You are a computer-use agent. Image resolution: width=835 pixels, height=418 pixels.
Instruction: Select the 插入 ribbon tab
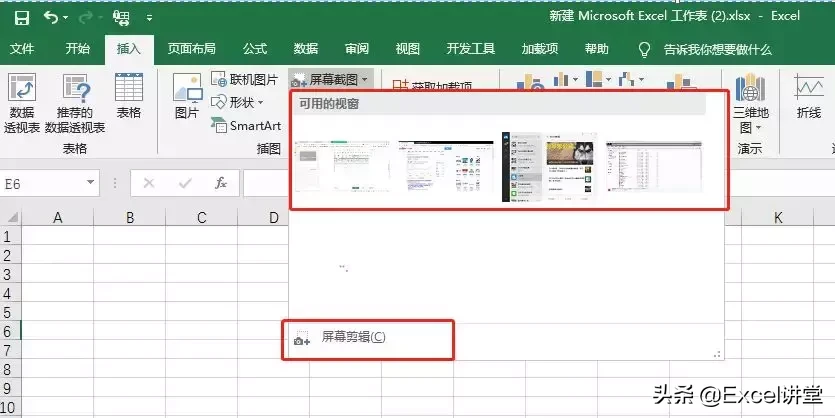[129, 49]
